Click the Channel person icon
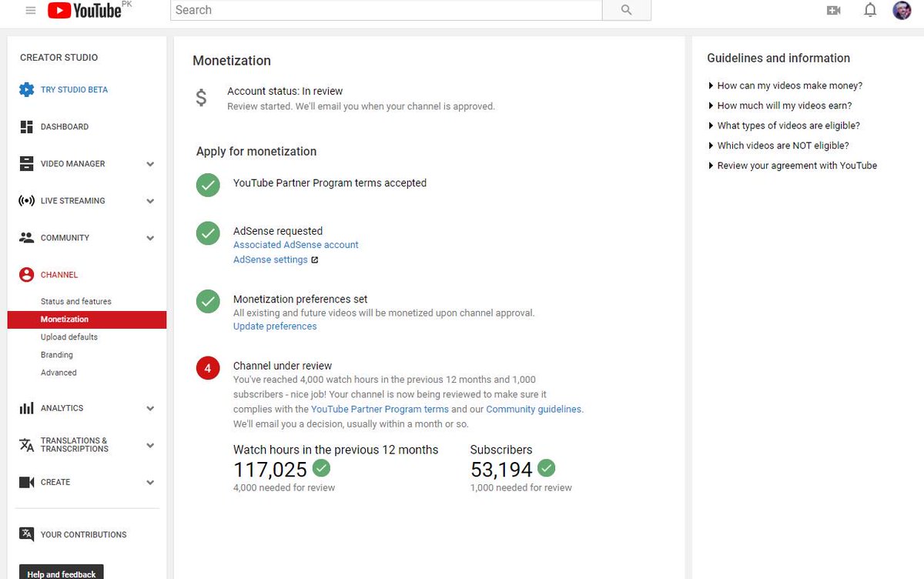The image size is (924, 579). [27, 274]
